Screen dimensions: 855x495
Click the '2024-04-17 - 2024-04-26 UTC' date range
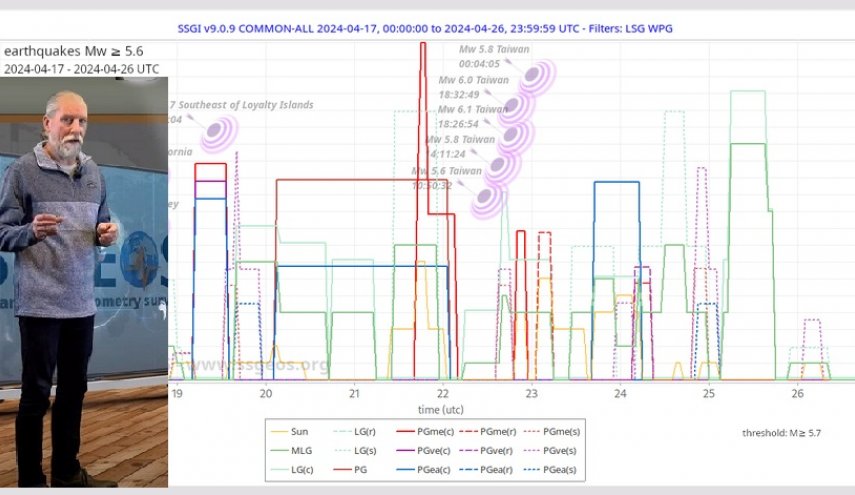click(x=81, y=69)
